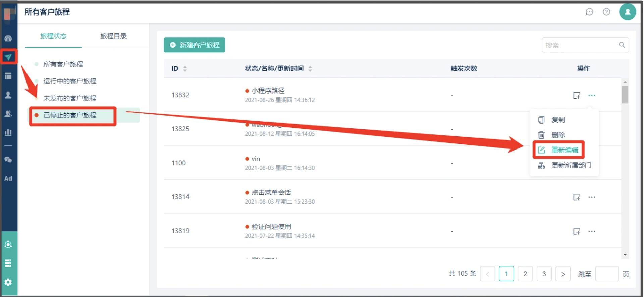Image resolution: width=644 pixels, height=297 pixels.
Task: Click the ID cell 1100
Action: (178, 163)
